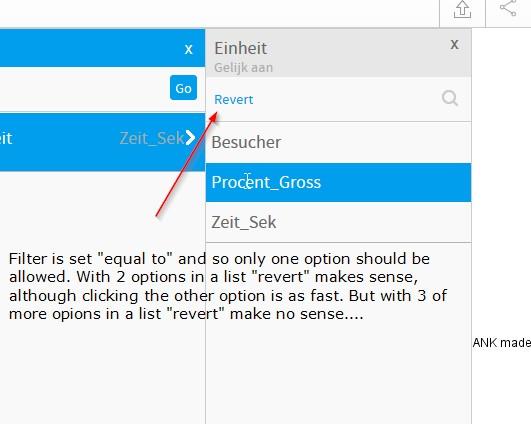
Task: Click the Einheit panel title
Action: pyautogui.click(x=240, y=48)
